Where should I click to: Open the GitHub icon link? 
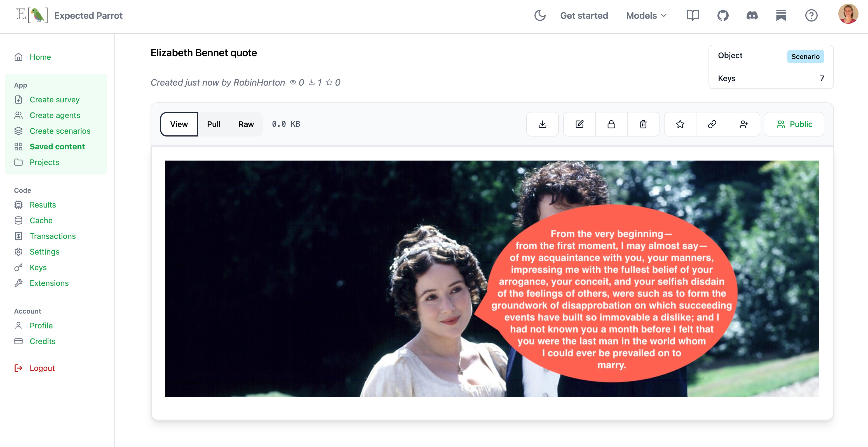pyautogui.click(x=723, y=15)
